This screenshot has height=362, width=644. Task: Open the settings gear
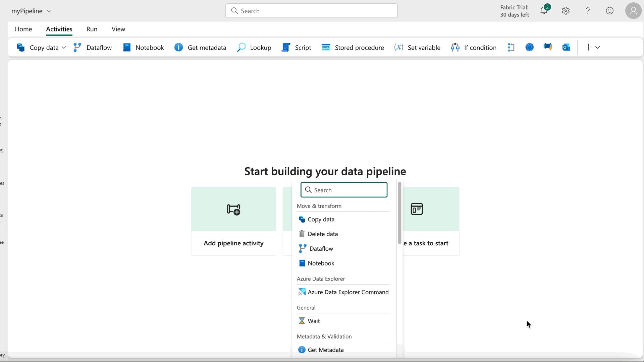coord(566,11)
